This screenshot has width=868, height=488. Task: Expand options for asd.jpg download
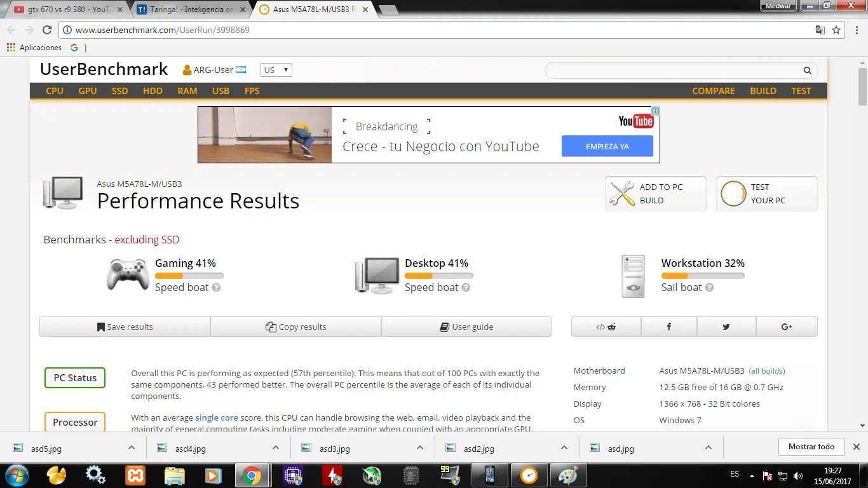coord(709,447)
